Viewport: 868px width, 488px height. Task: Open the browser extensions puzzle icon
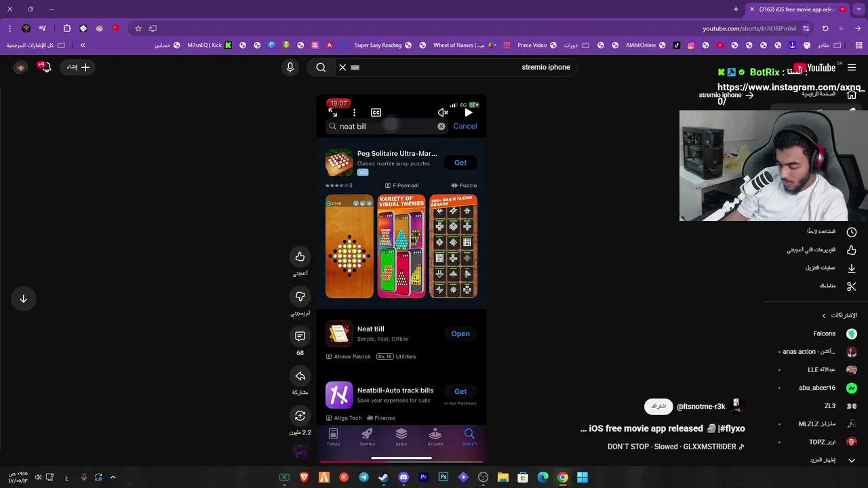pyautogui.click(x=66, y=28)
